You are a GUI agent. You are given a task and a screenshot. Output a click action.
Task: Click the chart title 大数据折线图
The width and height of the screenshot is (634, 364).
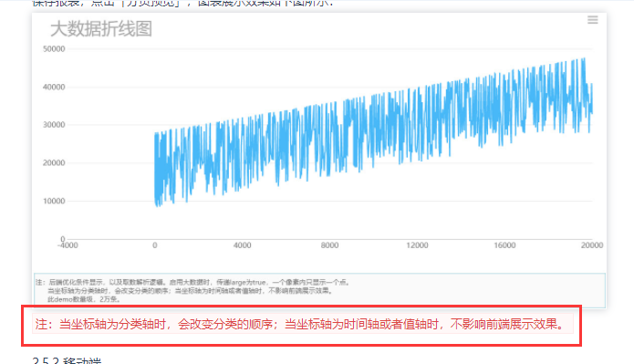click(101, 29)
